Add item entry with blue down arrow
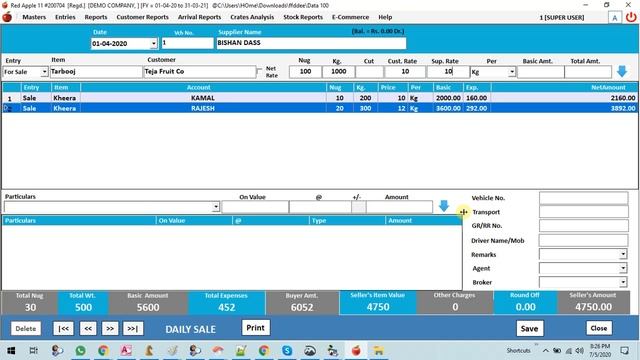Viewport: 640px width, 360px height. (x=622, y=71)
